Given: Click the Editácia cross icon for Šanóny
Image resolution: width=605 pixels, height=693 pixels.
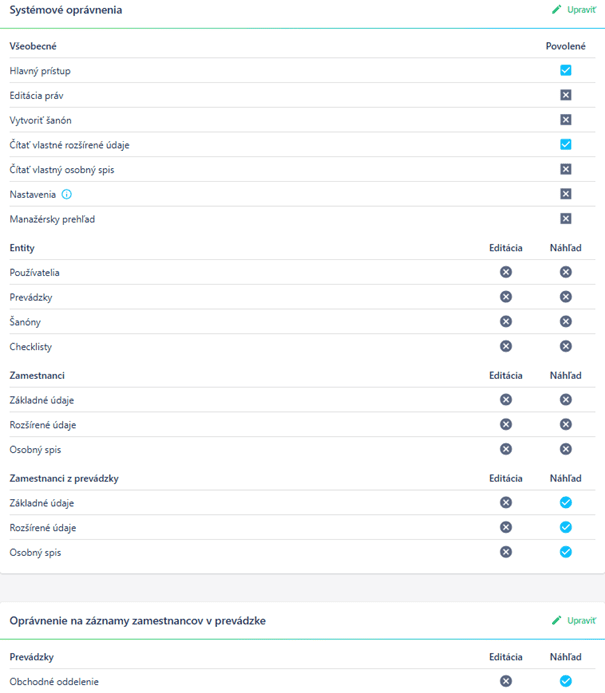Looking at the screenshot, I should tap(506, 321).
